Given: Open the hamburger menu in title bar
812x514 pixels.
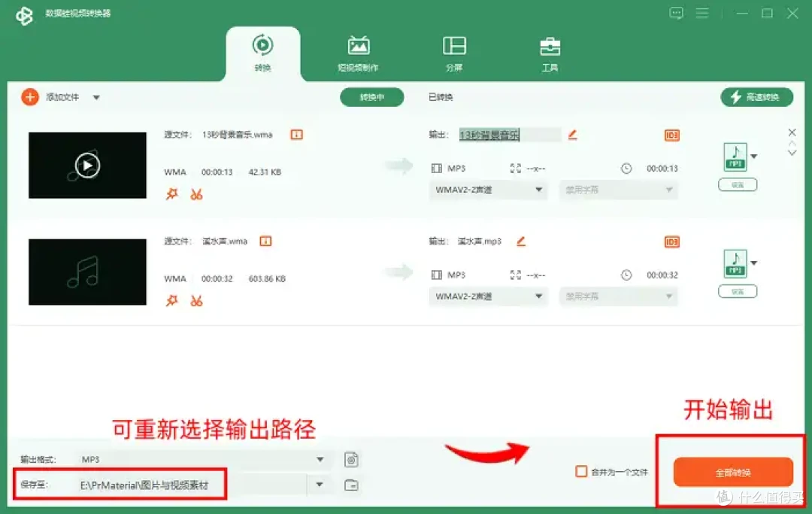Looking at the screenshot, I should [x=702, y=13].
